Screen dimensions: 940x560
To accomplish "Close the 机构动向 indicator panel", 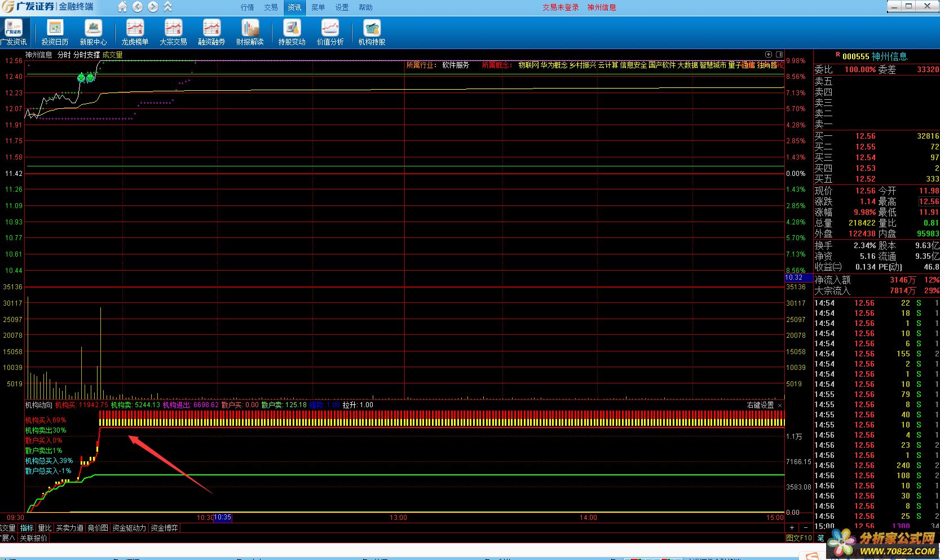I will click(780, 405).
